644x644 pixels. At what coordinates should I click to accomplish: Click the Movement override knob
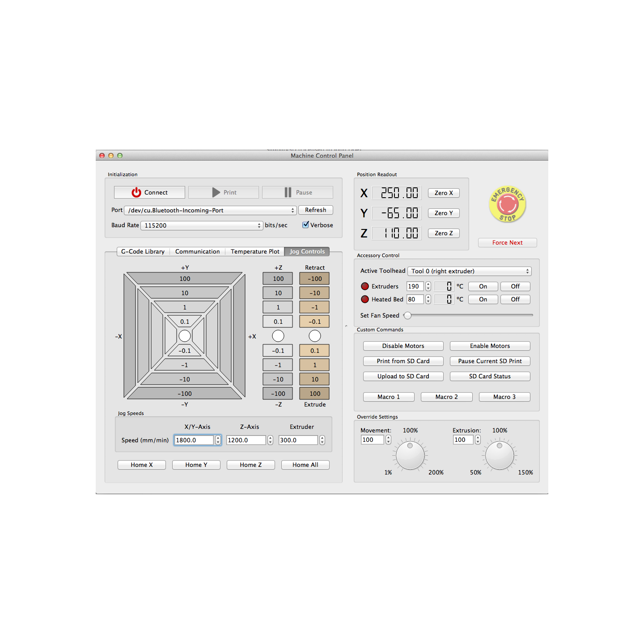[x=410, y=455]
